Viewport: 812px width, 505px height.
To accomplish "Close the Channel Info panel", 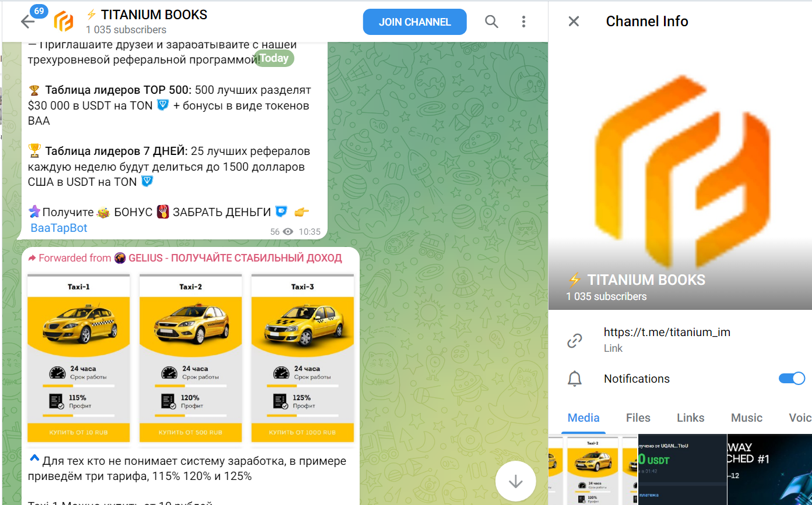I will (x=574, y=22).
